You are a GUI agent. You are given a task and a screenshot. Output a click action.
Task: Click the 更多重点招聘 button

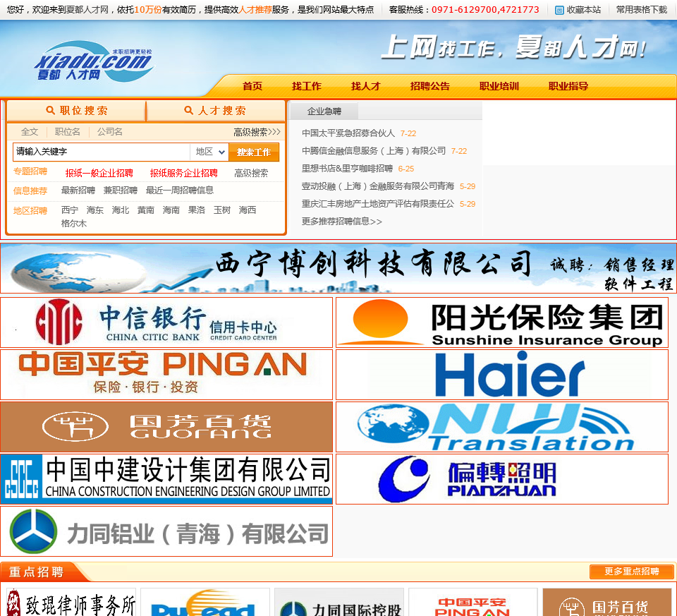pos(632,572)
